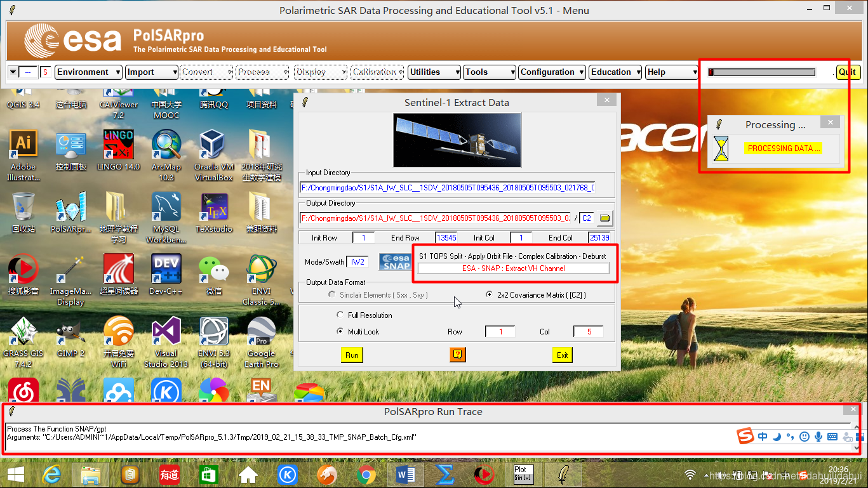This screenshot has width=868, height=488.
Task: Click the yellow Exit button
Action: coord(563,355)
